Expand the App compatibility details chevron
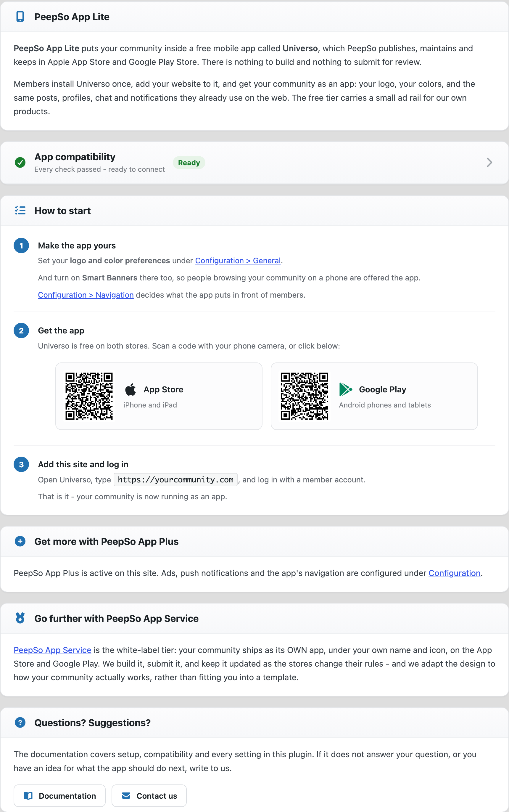 coord(489,163)
